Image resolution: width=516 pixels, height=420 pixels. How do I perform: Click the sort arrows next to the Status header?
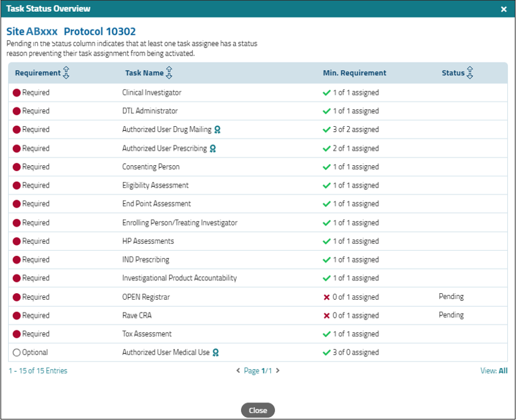click(x=469, y=72)
